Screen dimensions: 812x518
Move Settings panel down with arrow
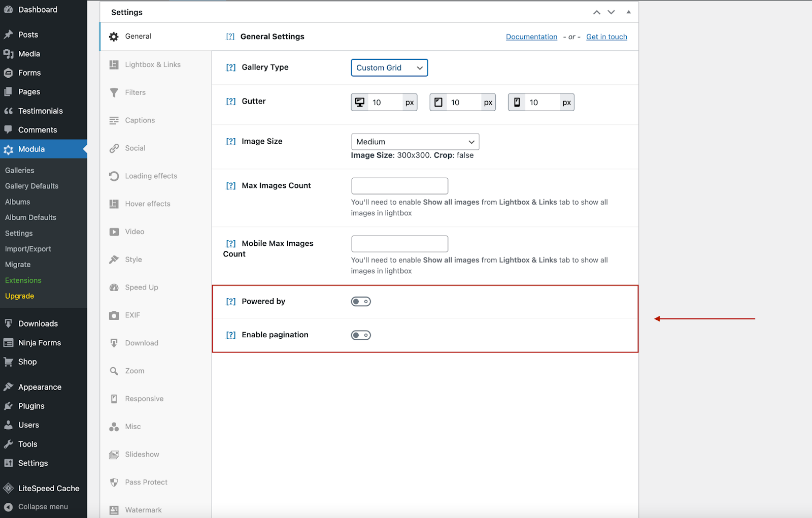[x=611, y=12]
